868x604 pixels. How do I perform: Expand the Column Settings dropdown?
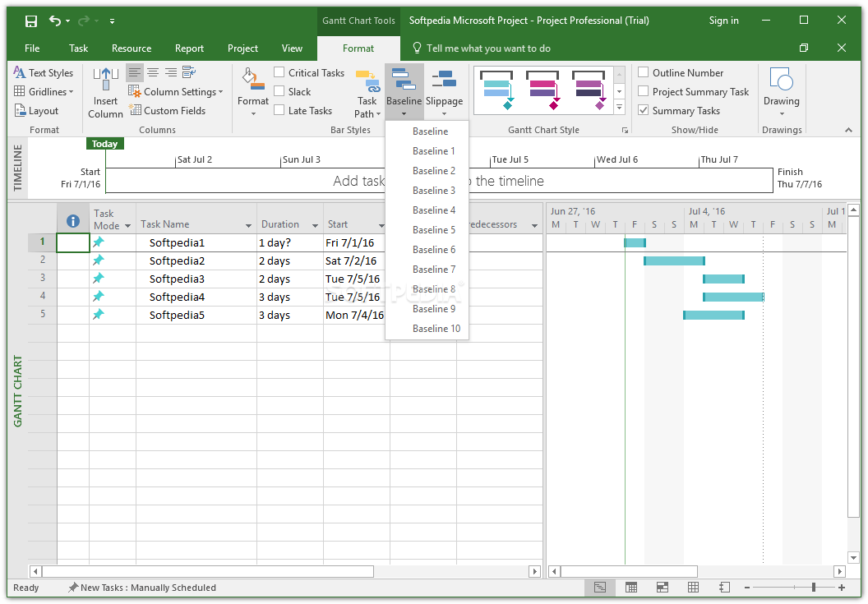175,91
